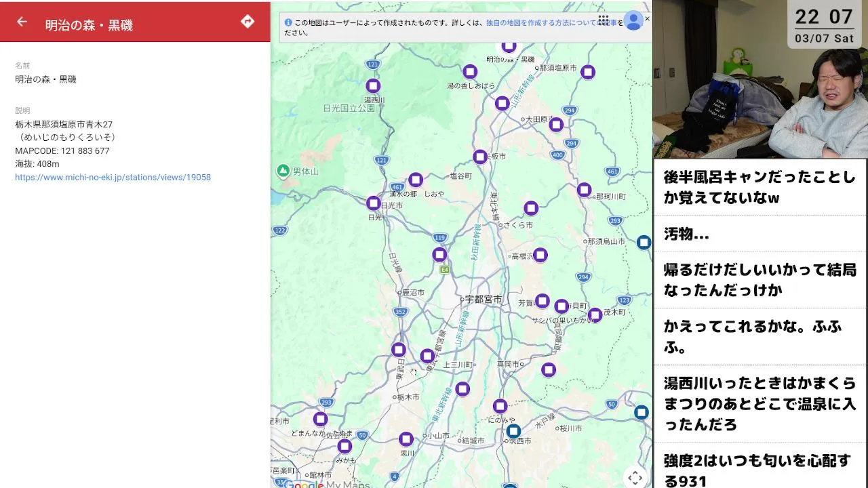
Task: Click the chat message starting 湯西川いったとき
Action: [x=760, y=404]
